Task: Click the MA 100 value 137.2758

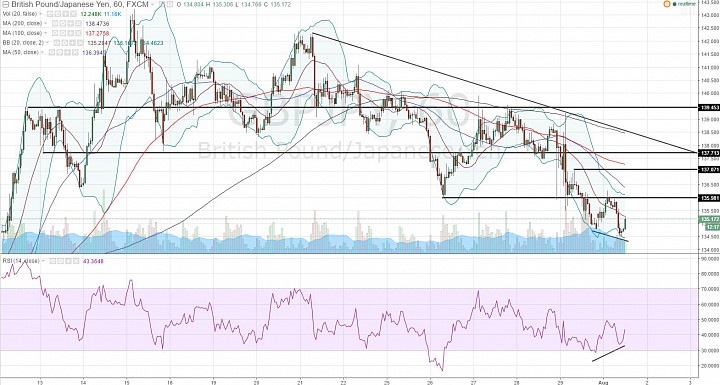Action: pos(97,33)
